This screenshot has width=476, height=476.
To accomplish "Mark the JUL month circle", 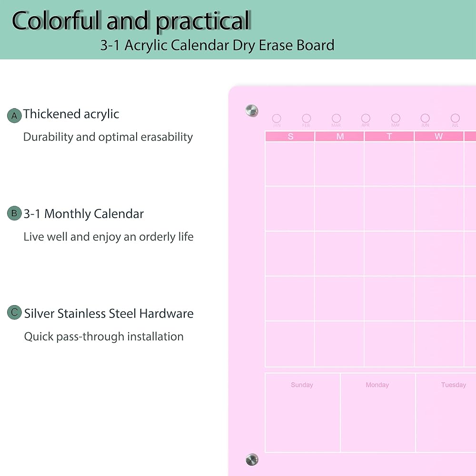I will 455,118.
